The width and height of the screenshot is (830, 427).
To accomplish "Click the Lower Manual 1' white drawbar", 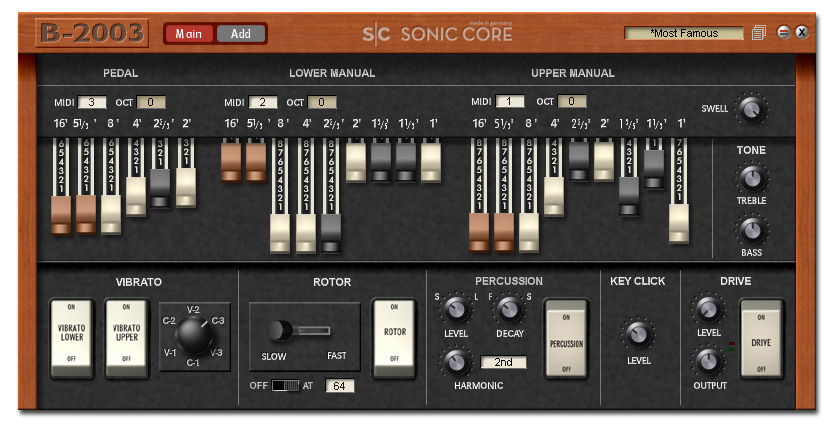I will point(431,162).
